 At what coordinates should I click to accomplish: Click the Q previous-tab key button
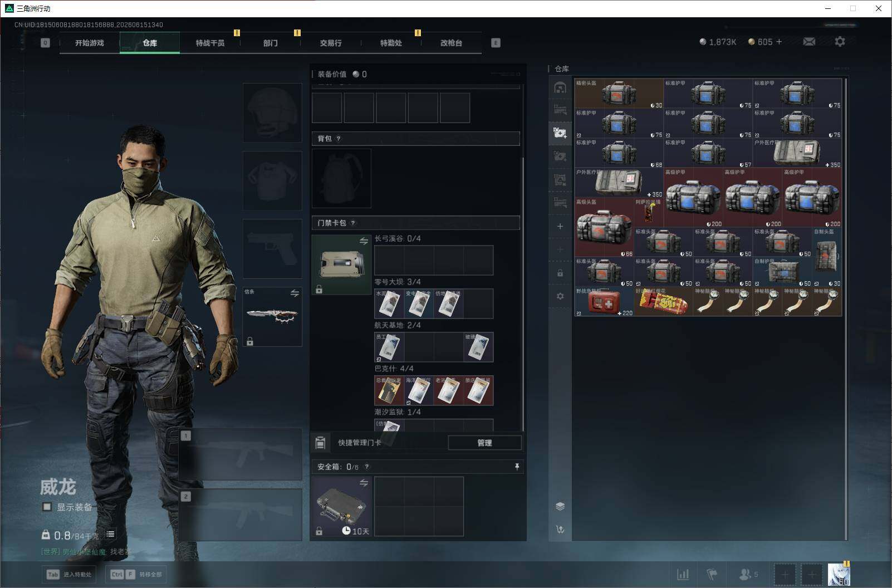click(45, 43)
